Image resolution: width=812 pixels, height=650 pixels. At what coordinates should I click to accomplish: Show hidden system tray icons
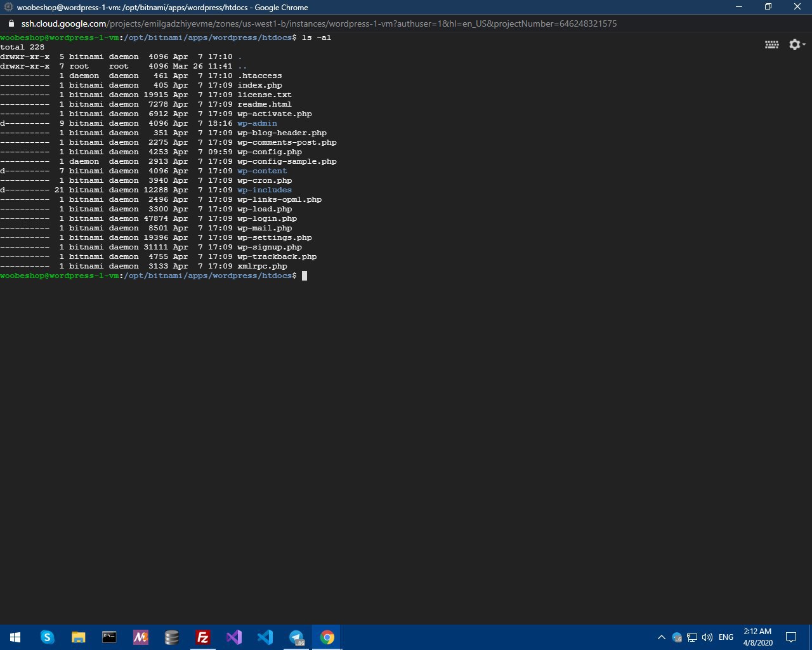point(661,637)
